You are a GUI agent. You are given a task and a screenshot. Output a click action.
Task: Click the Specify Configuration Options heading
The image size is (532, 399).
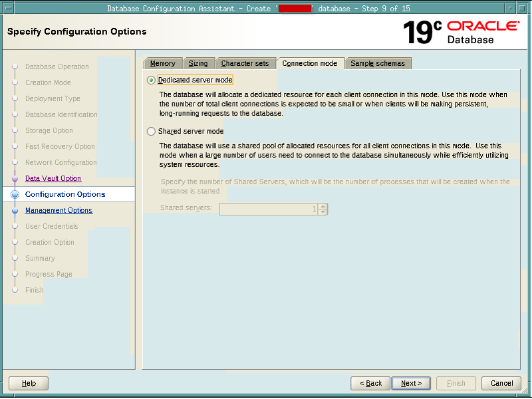click(76, 31)
